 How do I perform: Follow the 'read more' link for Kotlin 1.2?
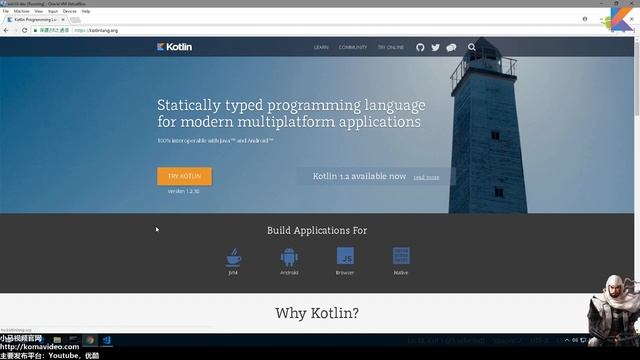[x=426, y=177]
